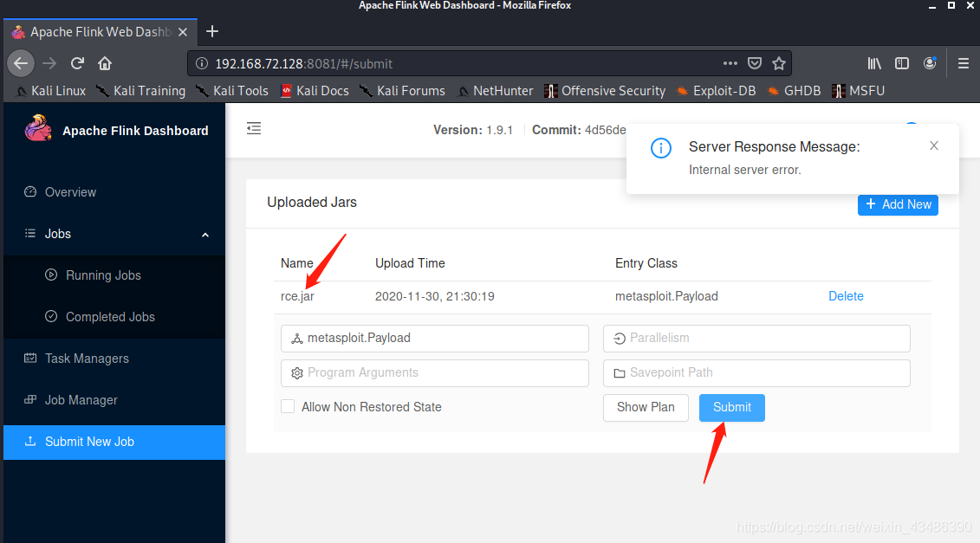
Task: Close the Apache Flink Web Dashboard tab
Action: pos(183,32)
